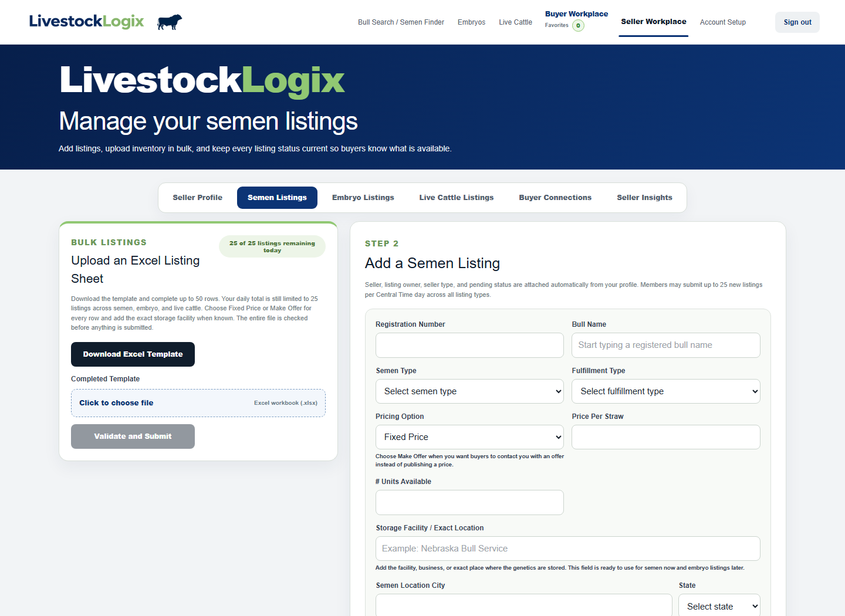845x616 pixels.
Task: Open Buyer Workplace
Action: point(576,14)
